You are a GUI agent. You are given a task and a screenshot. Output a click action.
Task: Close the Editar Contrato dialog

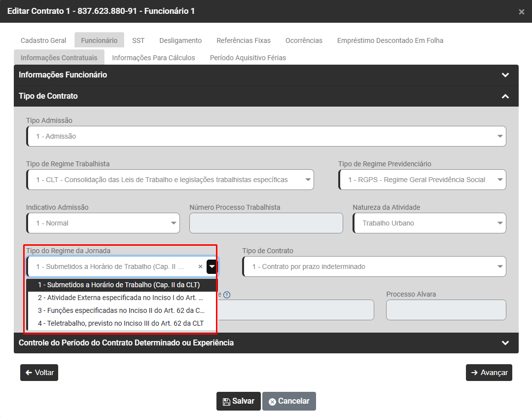point(521,12)
